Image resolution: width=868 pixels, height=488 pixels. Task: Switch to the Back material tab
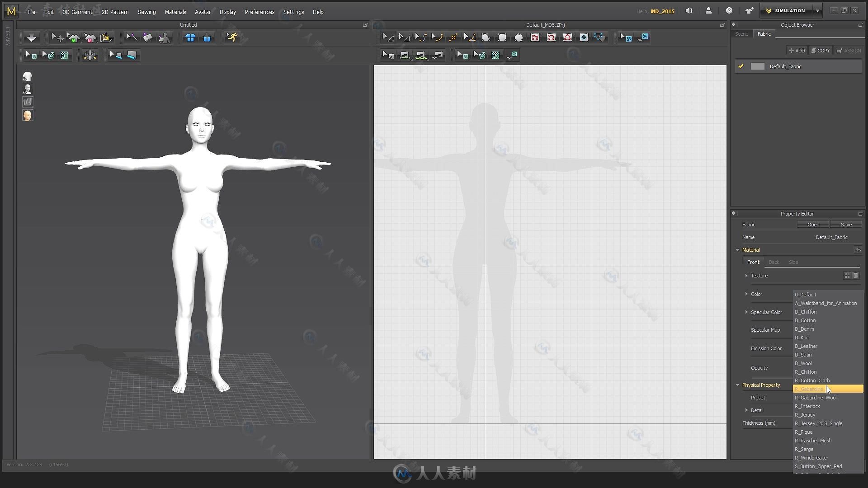774,262
